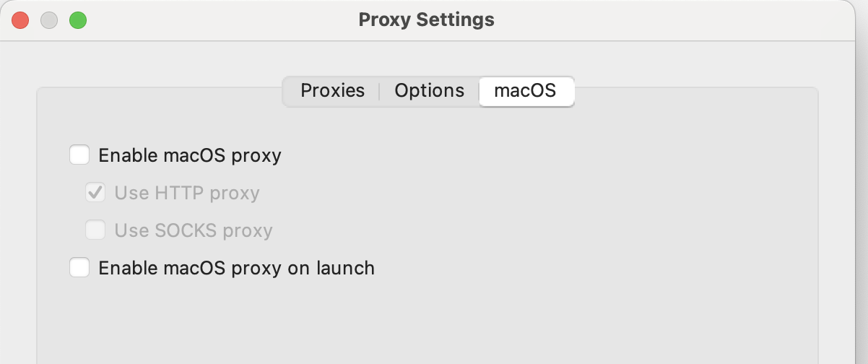Click the blank panel area below the checkboxes

click(x=426, y=325)
